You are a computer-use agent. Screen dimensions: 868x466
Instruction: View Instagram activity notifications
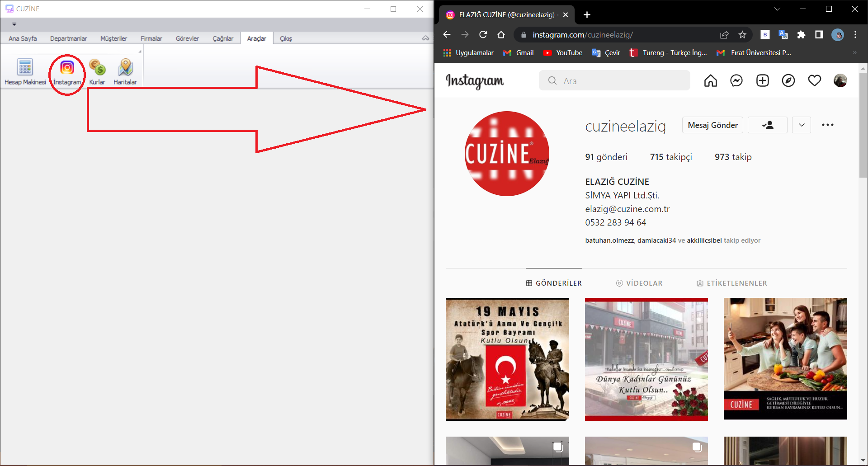(814, 80)
